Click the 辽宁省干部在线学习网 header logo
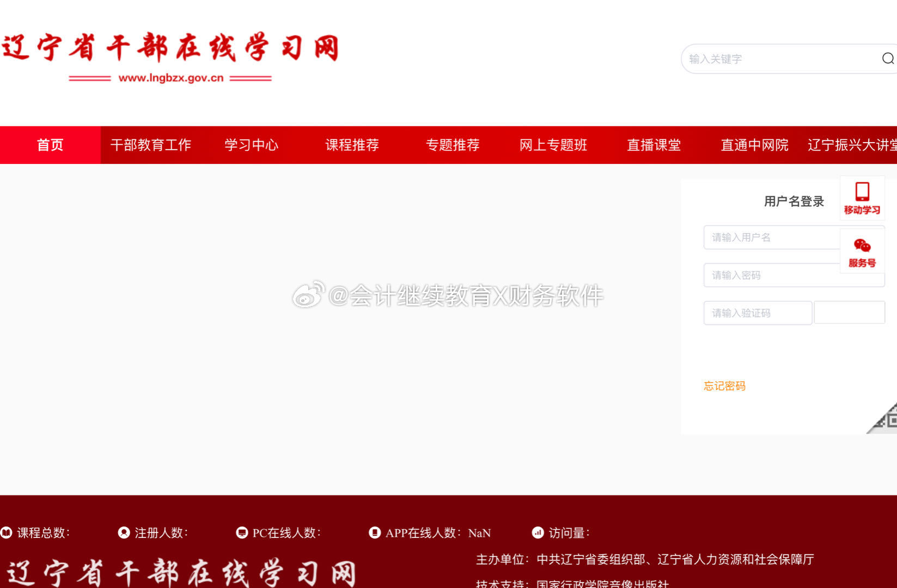This screenshot has height=588, width=897. (x=170, y=57)
